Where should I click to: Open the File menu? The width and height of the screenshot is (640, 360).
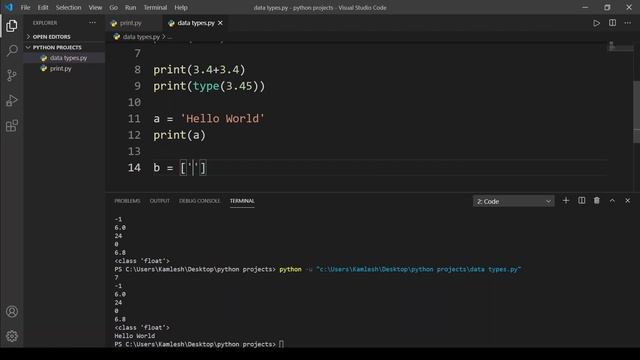(25, 7)
